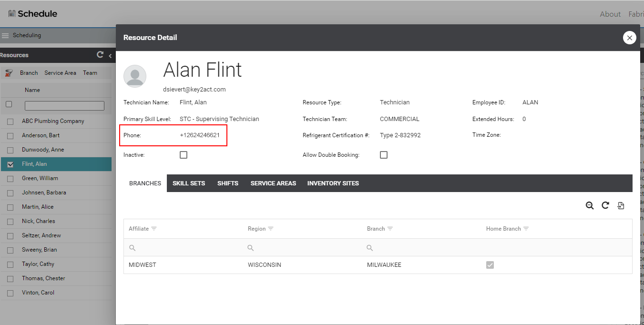This screenshot has width=644, height=325.
Task: Export the branches grid data
Action: pos(621,205)
